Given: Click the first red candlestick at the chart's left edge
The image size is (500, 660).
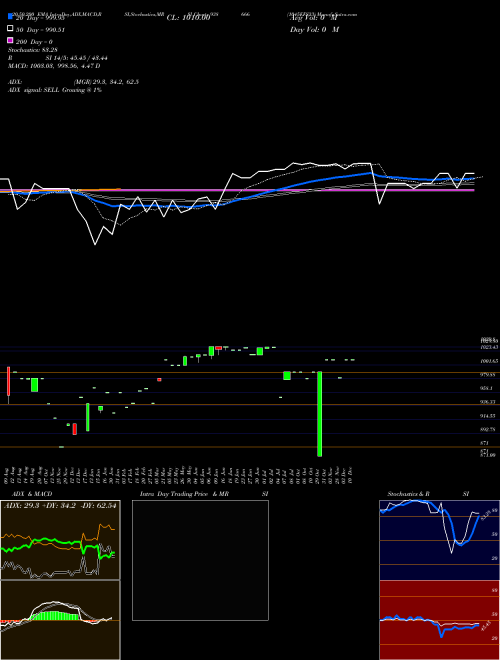Looking at the screenshot, I should tap(8, 381).
